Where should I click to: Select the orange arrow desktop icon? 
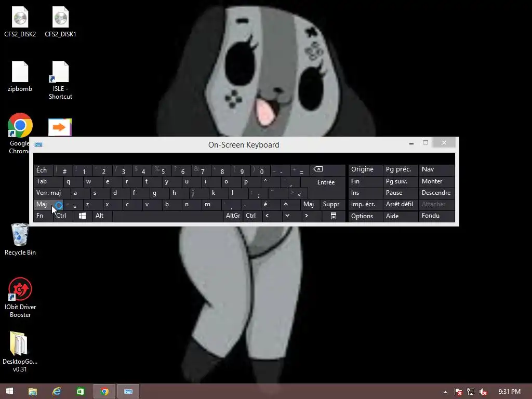click(x=60, y=127)
